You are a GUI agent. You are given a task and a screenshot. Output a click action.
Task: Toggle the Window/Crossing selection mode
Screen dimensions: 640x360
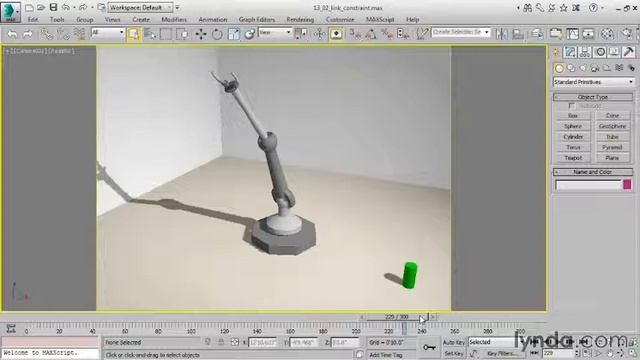[183, 34]
